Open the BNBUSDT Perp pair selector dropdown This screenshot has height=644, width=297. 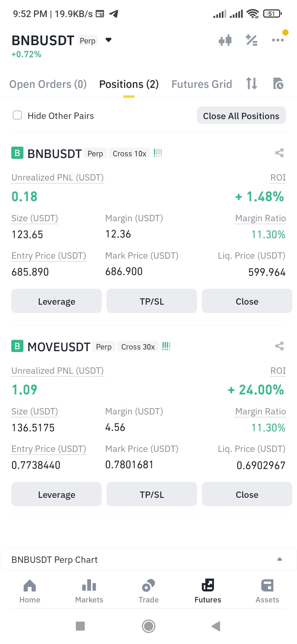click(109, 40)
